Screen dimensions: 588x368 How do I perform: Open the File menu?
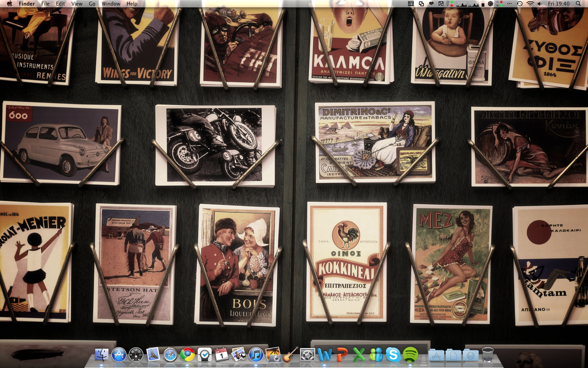click(x=45, y=4)
